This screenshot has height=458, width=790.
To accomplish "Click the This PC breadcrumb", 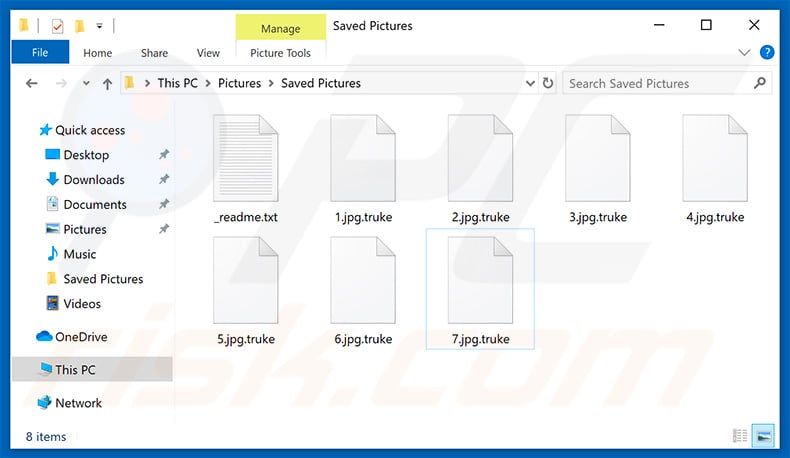I will [177, 83].
